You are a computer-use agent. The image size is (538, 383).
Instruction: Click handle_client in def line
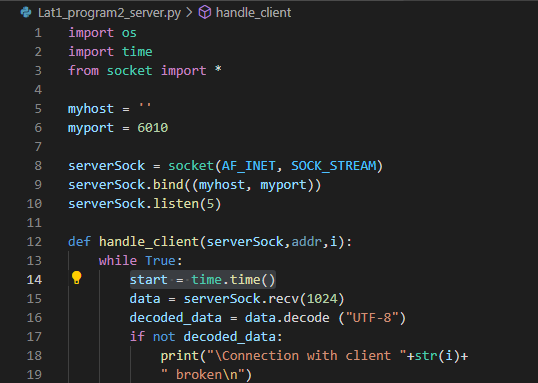click(x=149, y=242)
